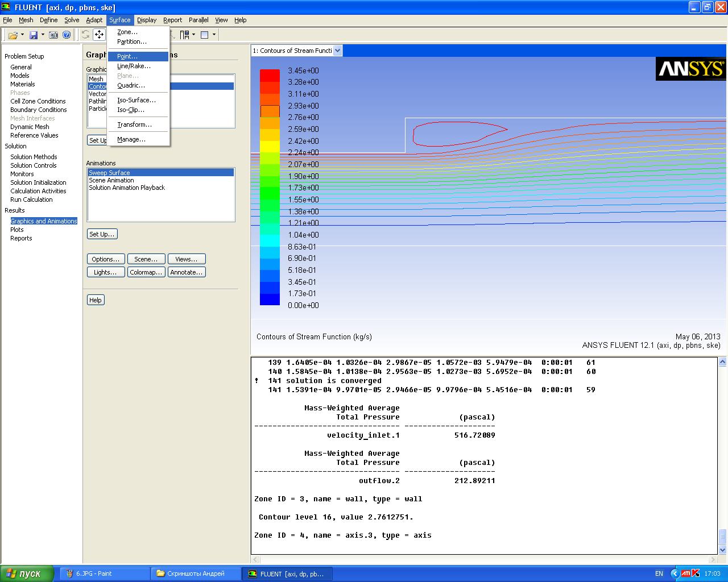Open the Define menu
This screenshot has width=728, height=582.
tap(48, 20)
